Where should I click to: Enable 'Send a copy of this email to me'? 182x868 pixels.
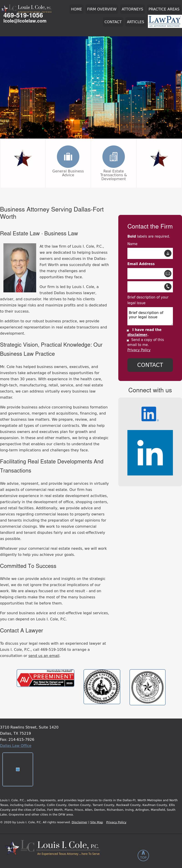[x=128, y=340]
